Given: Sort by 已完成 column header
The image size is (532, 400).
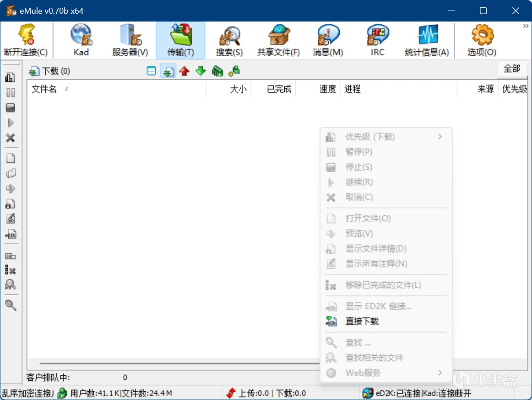Looking at the screenshot, I should (x=273, y=89).
